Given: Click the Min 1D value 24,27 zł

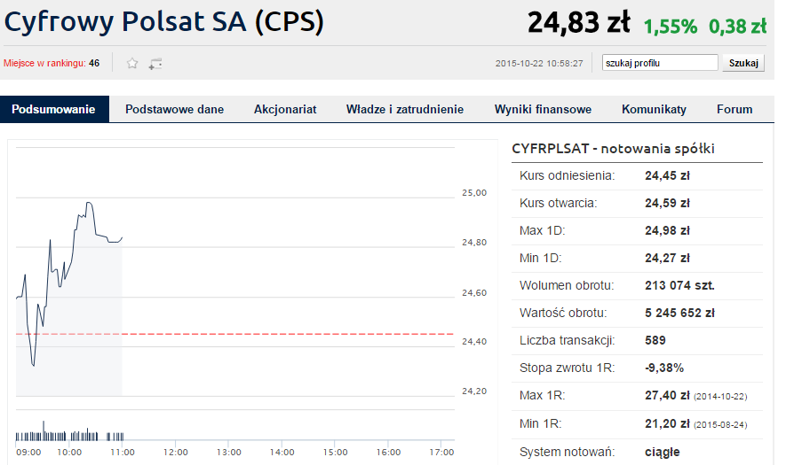Looking at the screenshot, I should coord(667,258).
